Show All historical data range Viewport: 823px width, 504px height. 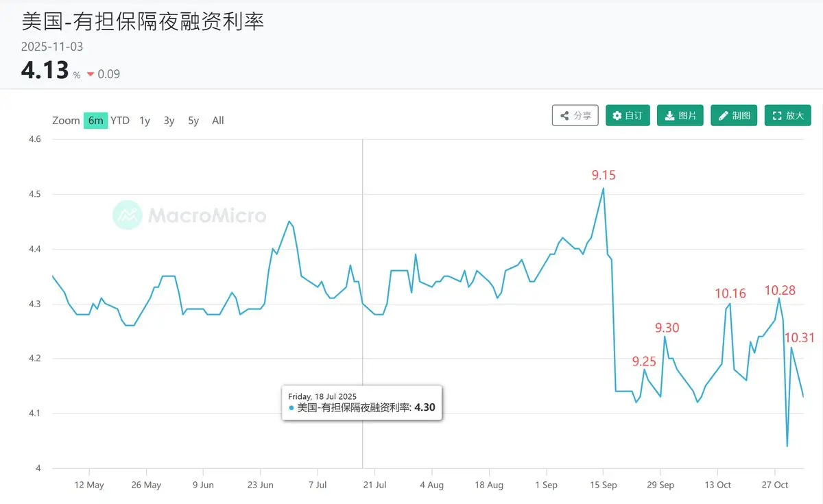click(217, 121)
